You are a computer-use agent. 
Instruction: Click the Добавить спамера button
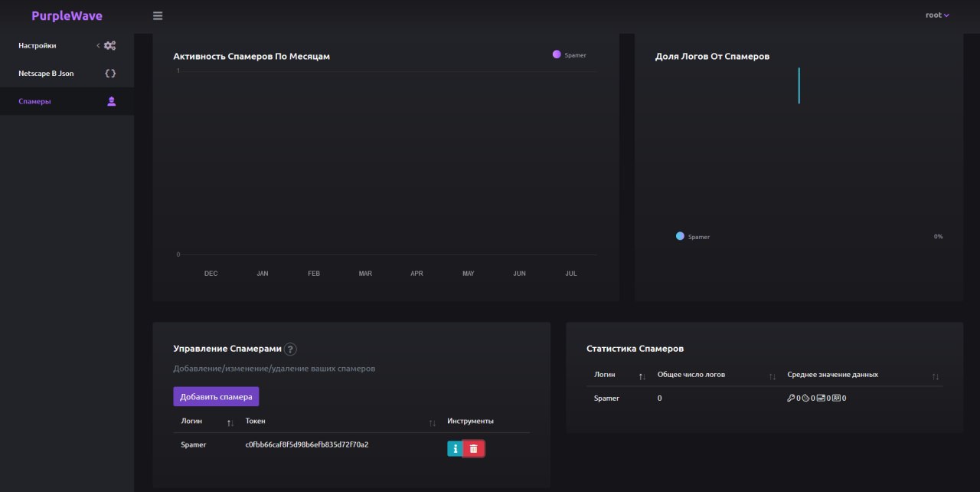(x=216, y=396)
